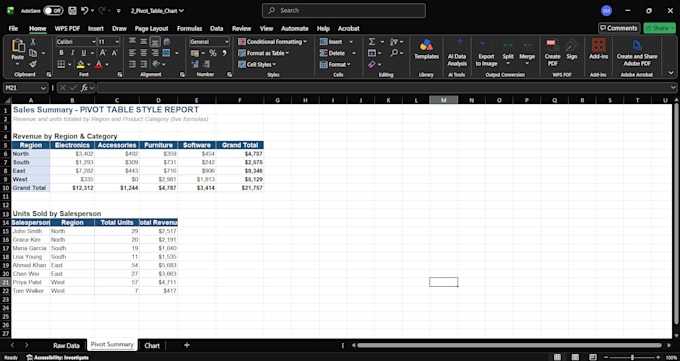Toggle Wrap Text
This screenshot has width=680, height=361.
tap(167, 42)
